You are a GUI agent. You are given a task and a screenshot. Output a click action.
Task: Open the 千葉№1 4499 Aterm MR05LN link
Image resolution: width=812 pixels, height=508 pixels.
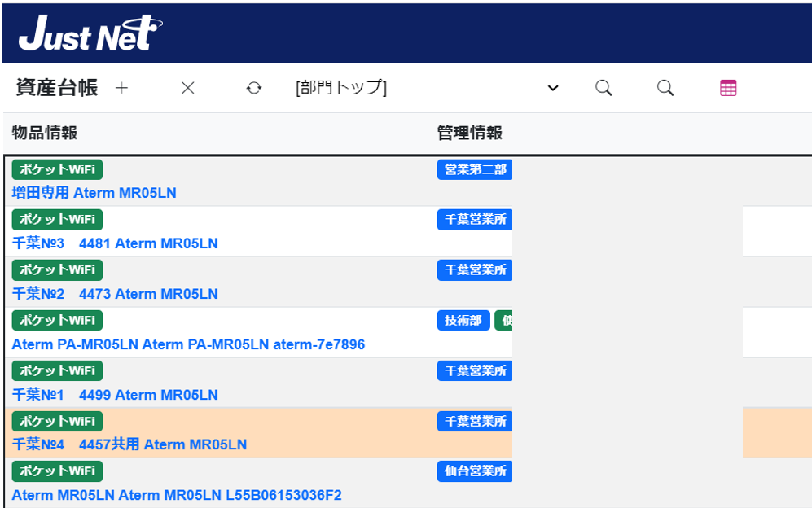[x=115, y=395]
